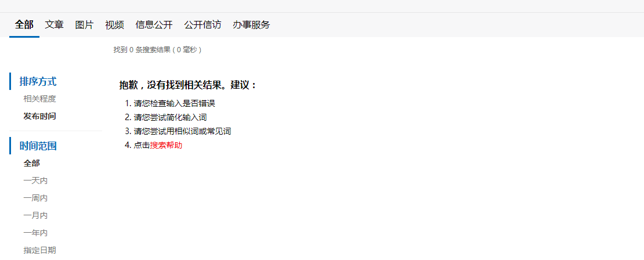Click the 时间范围 section heading

click(x=38, y=146)
